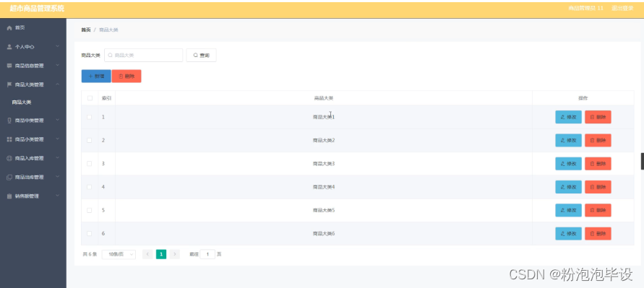This screenshot has width=644, height=288.
Task: Click the cell text 商品大类2
Action: pos(324,140)
